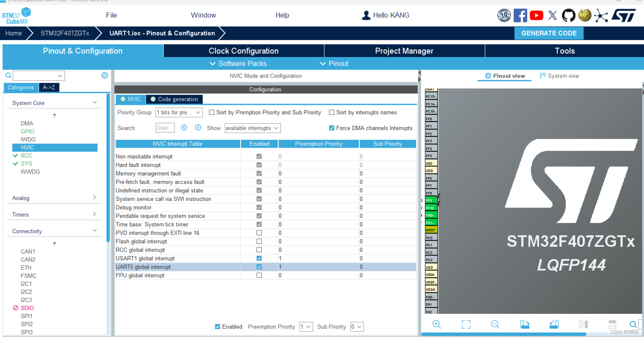Fit the chip to the pinout view
644x337 pixels.
[x=466, y=324]
